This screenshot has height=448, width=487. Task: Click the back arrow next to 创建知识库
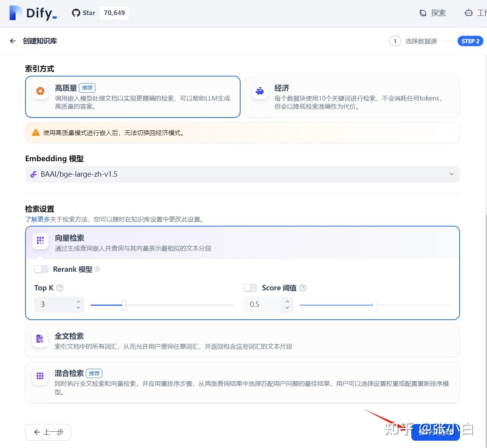pos(12,41)
